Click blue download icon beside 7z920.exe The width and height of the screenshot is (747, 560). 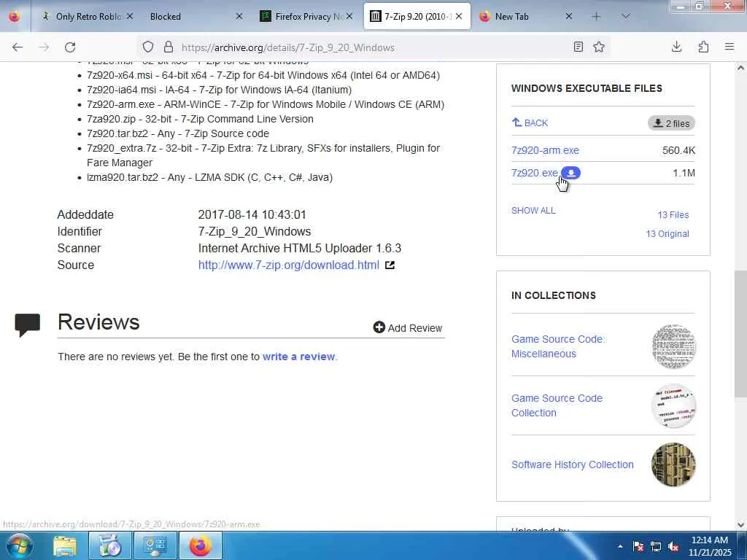point(570,173)
